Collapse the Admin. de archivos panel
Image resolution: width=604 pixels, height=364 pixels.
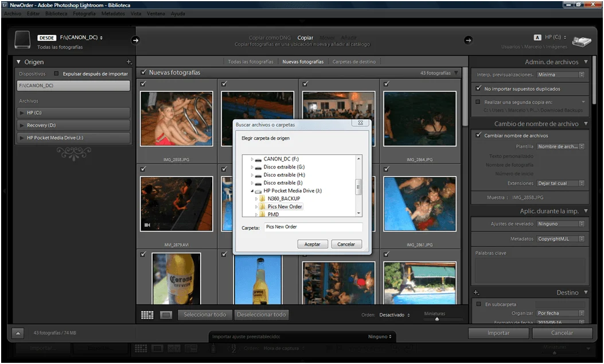[586, 61]
